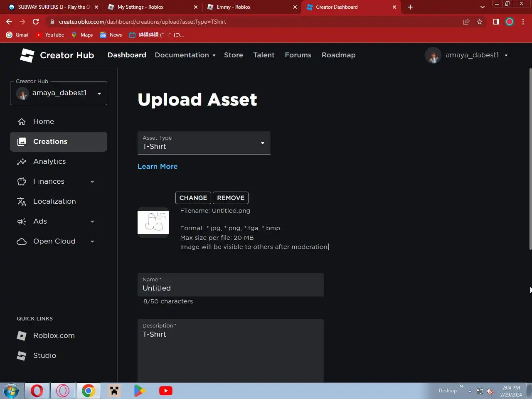Open Opera GX from the taskbar

pyautogui.click(x=63, y=391)
